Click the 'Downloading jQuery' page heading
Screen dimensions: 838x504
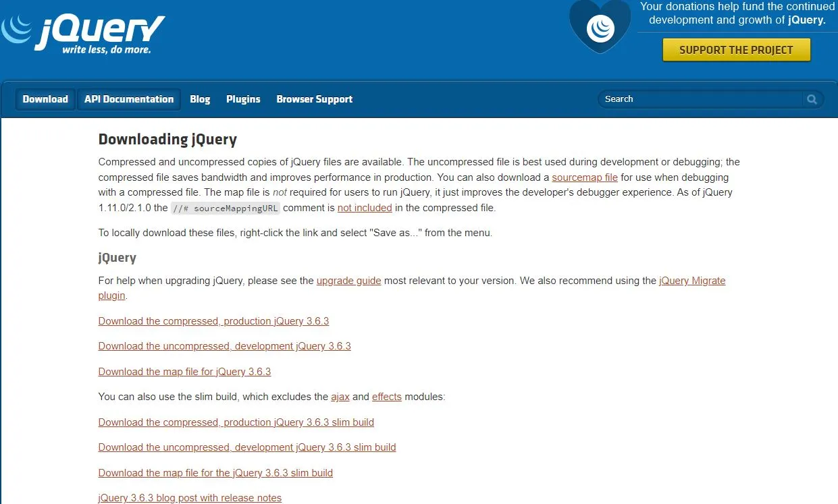coord(167,140)
